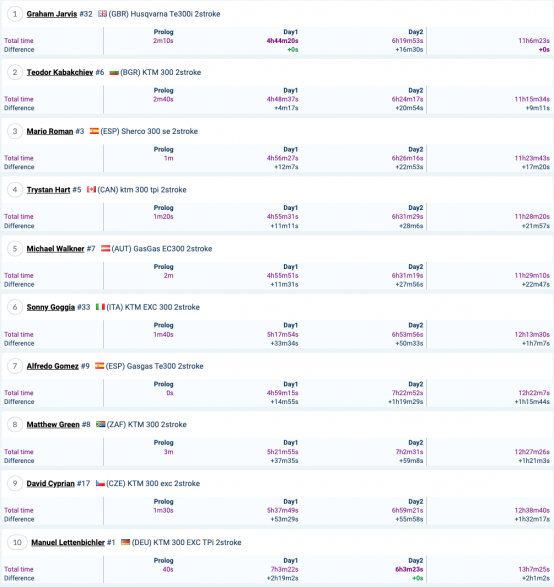Click the Austrian flag icon
This screenshot has width=554, height=587.
(x=106, y=249)
